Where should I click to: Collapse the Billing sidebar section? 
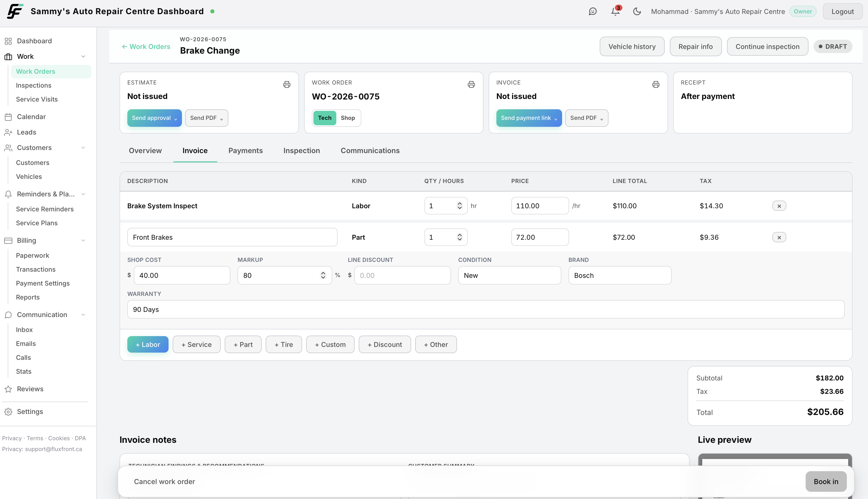83,240
